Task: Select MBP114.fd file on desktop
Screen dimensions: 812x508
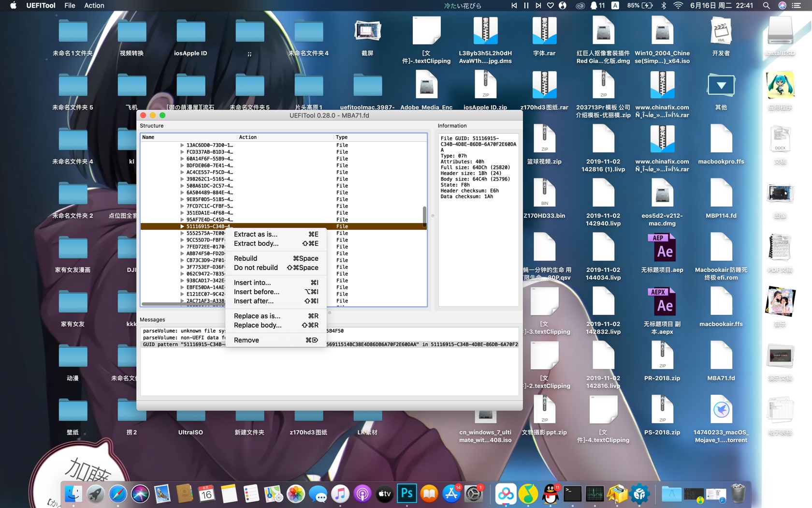Action: point(721,198)
